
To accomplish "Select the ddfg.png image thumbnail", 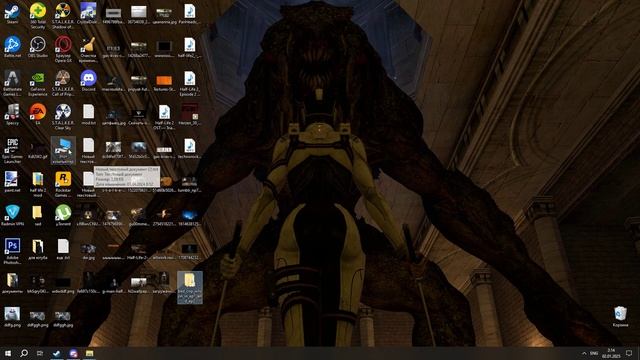I will point(12,317).
